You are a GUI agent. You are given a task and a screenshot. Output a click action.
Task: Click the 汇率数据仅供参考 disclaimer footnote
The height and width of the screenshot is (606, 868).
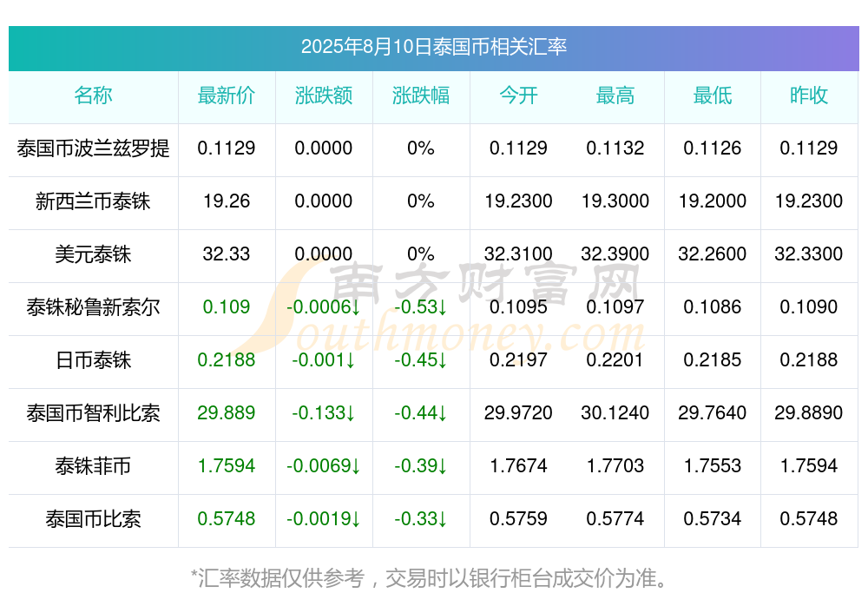430,578
